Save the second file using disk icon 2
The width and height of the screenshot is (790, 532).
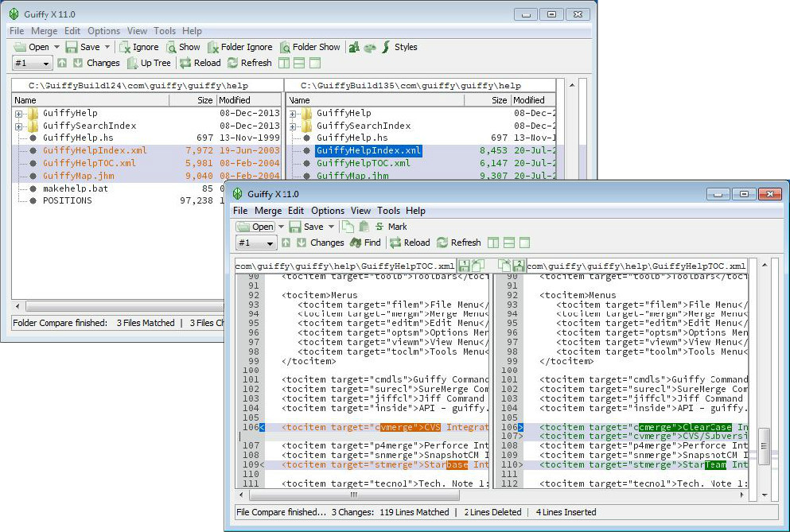pos(519,266)
